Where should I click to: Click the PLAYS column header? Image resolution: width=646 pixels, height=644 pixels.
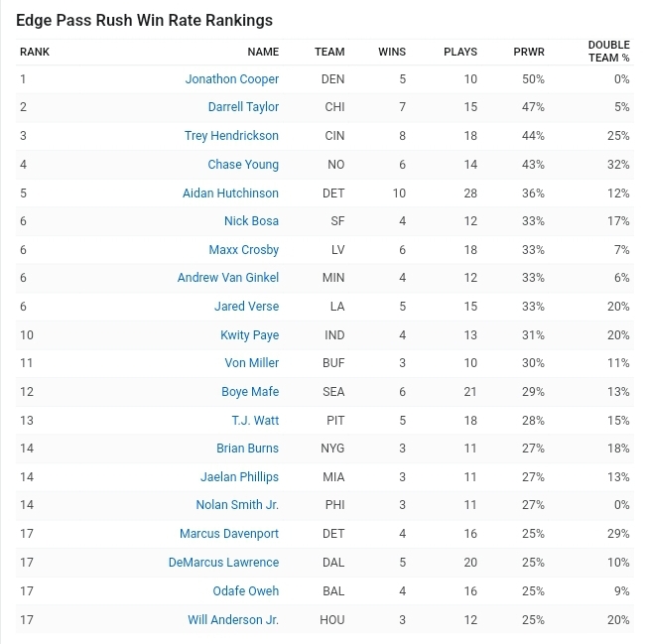pyautogui.click(x=460, y=52)
